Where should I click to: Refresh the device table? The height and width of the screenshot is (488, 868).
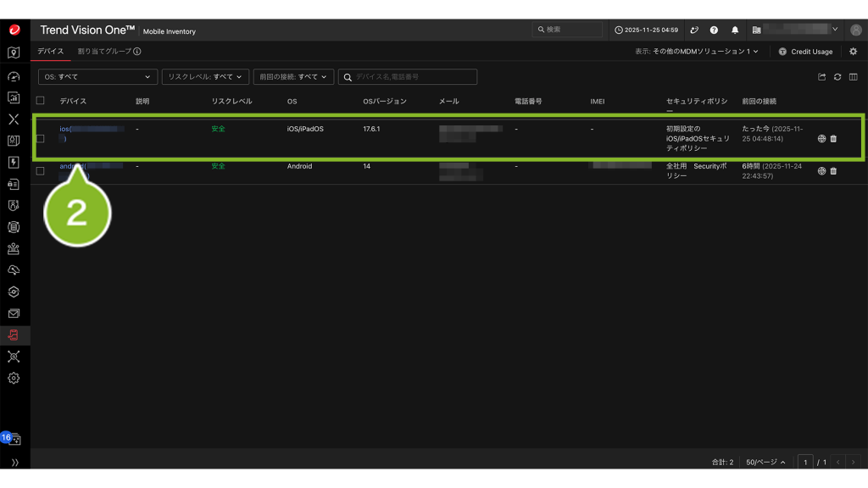pyautogui.click(x=837, y=77)
